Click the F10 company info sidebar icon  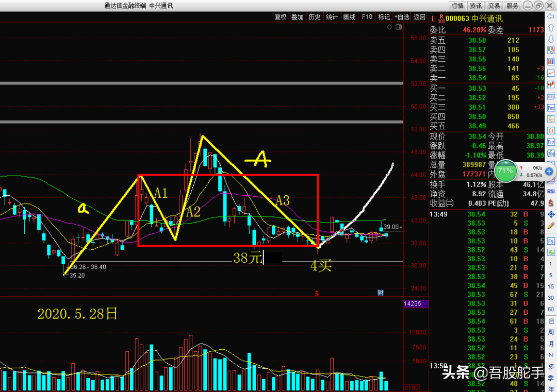[x=551, y=108]
